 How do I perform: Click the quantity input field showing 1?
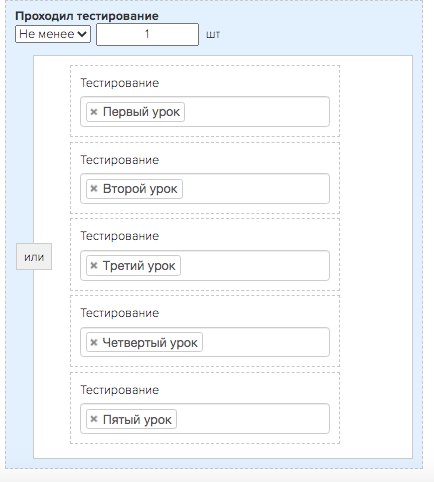(147, 34)
